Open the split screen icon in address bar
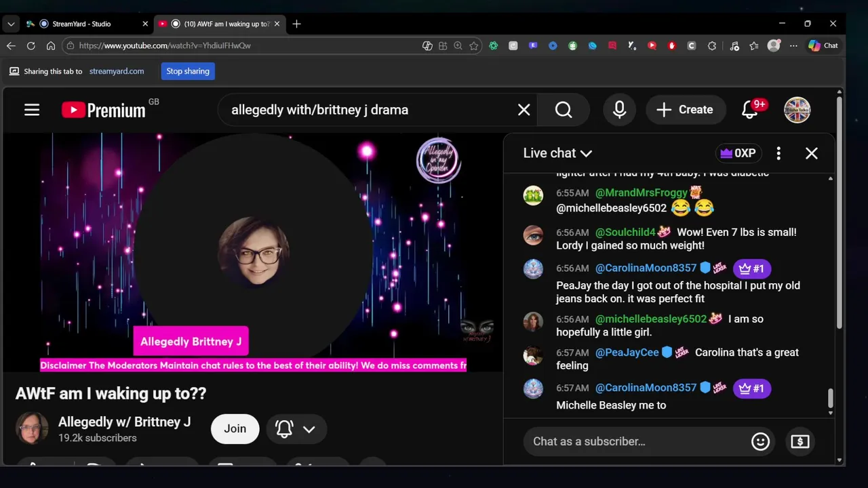The height and width of the screenshot is (488, 868). [443, 45]
